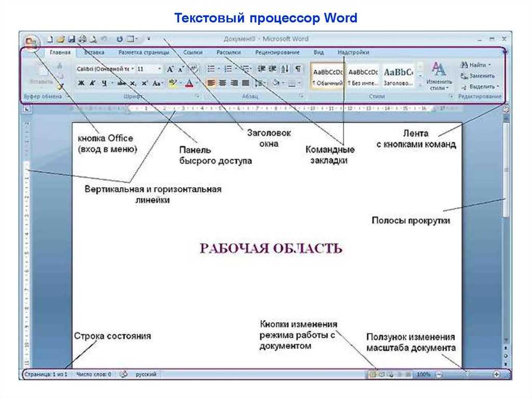
Task: Click the Format Painter brush icon
Action: (60, 87)
